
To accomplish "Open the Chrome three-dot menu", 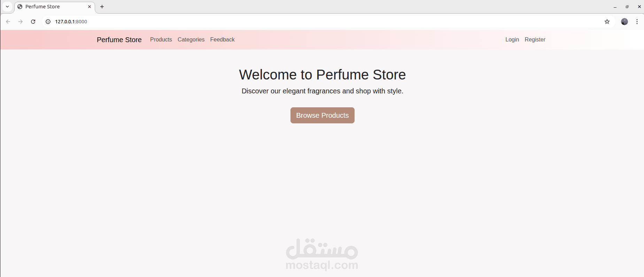I will coord(637,22).
